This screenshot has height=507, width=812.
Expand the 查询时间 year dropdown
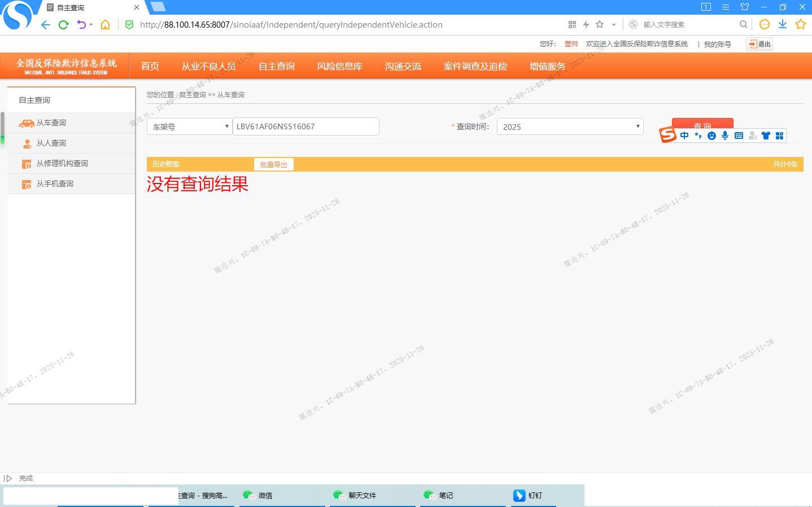pyautogui.click(x=570, y=126)
